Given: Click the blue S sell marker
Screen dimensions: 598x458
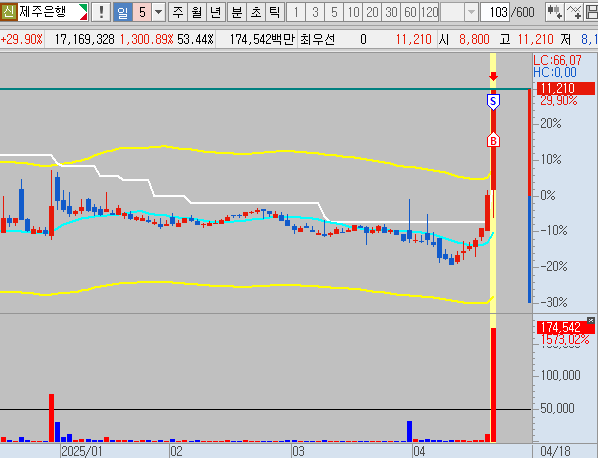Looking at the screenshot, I should tap(493, 102).
